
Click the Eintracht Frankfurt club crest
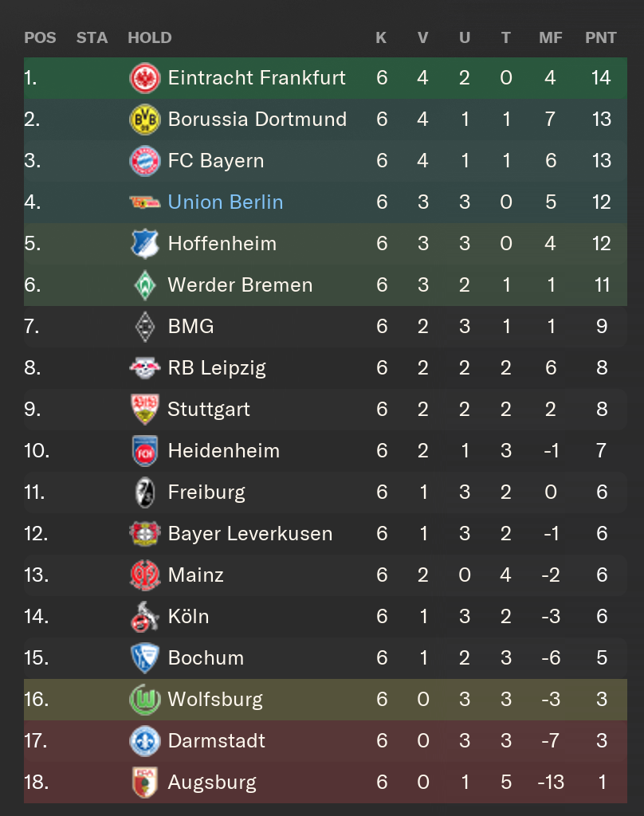145,78
